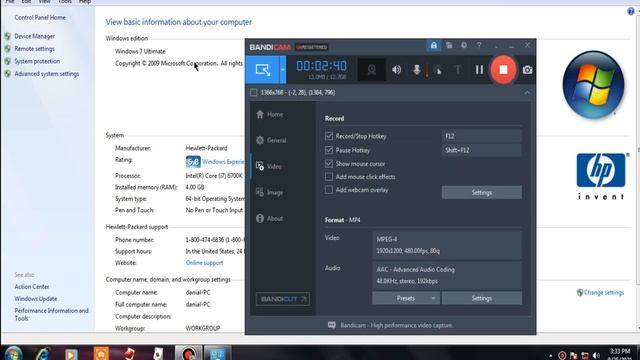Click the BANDICUT button
The image size is (640, 360).
[x=282, y=299]
